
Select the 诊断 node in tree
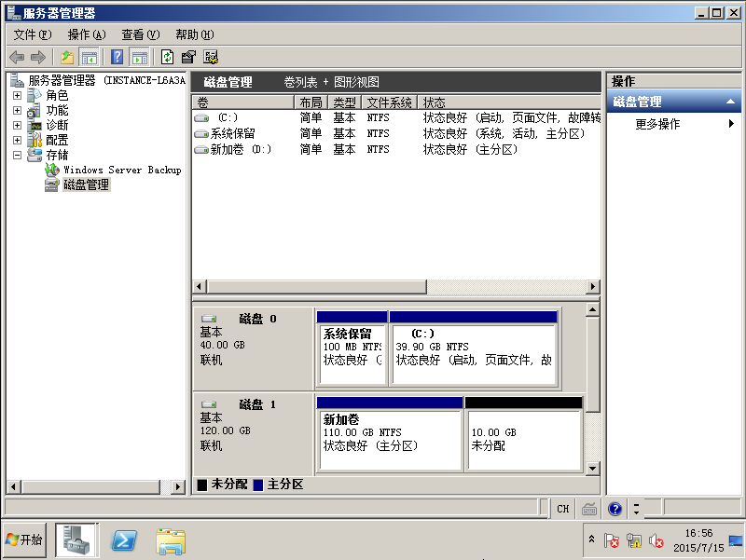pos(57,125)
